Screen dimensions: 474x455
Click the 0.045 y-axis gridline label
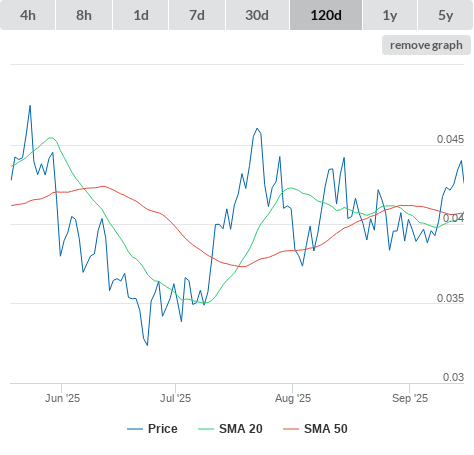450,139
